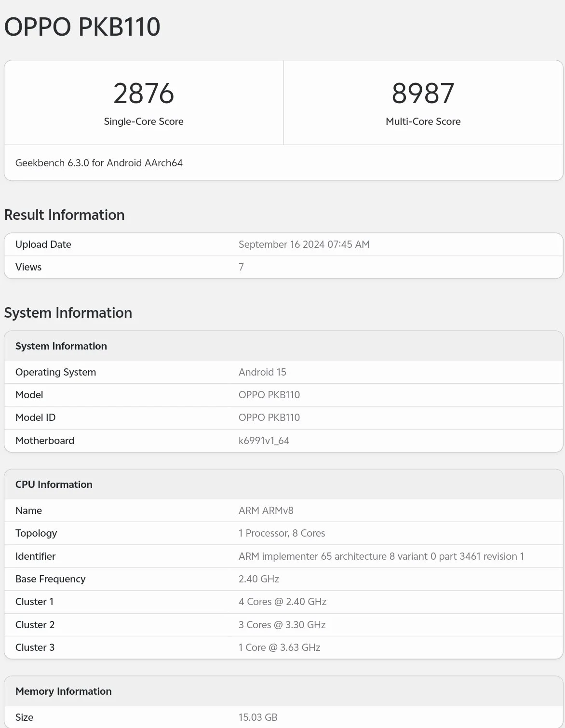This screenshot has height=728, width=565.
Task: Select the single-core score value 2876
Action: (x=144, y=93)
